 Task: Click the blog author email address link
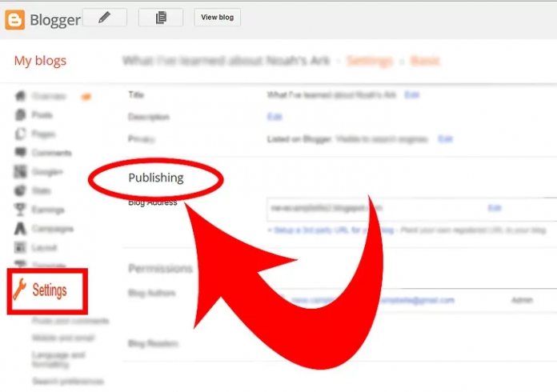tap(416, 300)
